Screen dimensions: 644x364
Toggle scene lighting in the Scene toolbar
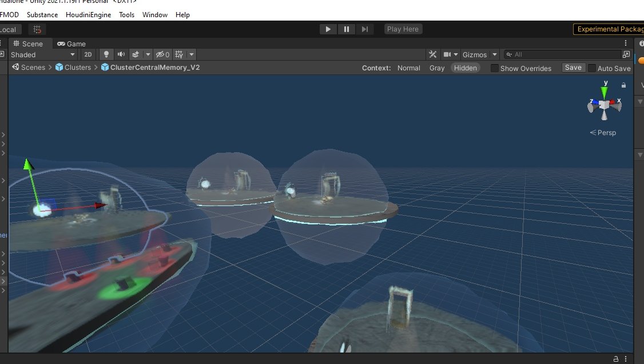coord(106,54)
